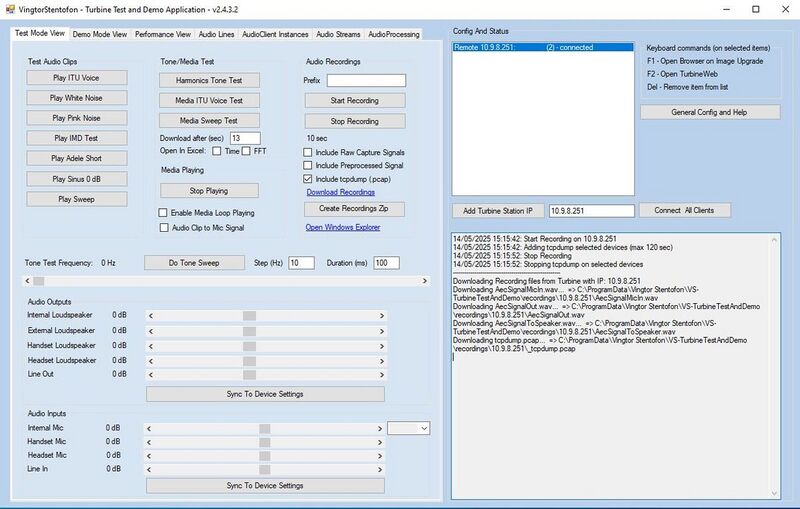Click Line Out slider right arrow
The width and height of the screenshot is (800, 509).
click(x=381, y=375)
